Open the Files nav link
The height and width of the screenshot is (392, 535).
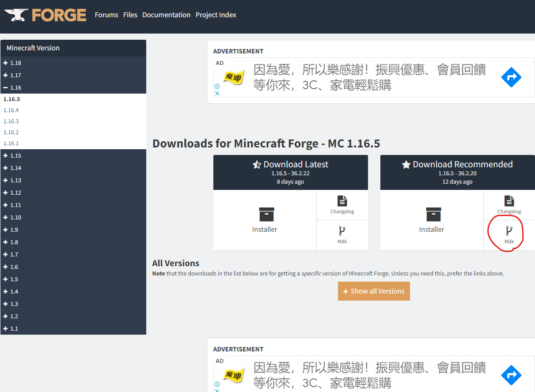[x=130, y=15]
